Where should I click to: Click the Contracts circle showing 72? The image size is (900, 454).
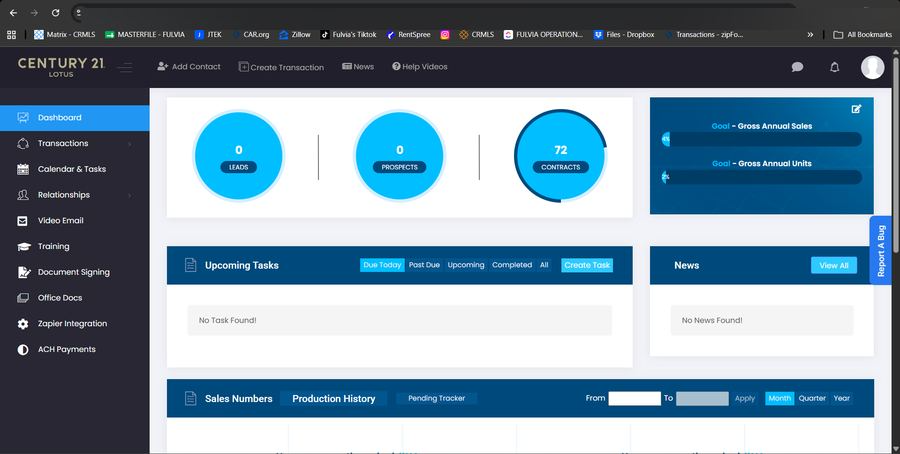coord(561,156)
